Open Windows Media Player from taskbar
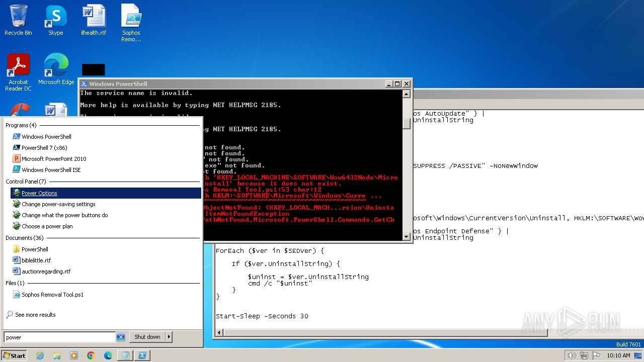The width and height of the screenshot is (644, 362). coord(74,355)
